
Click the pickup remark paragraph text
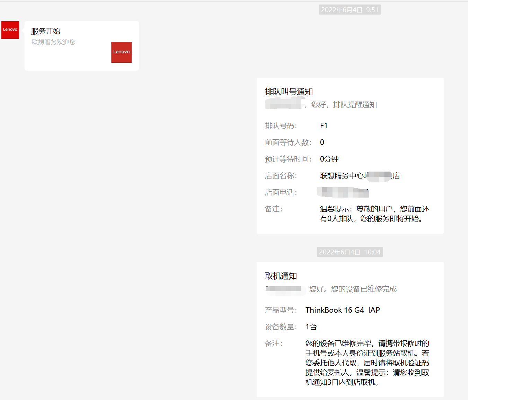pos(367,363)
